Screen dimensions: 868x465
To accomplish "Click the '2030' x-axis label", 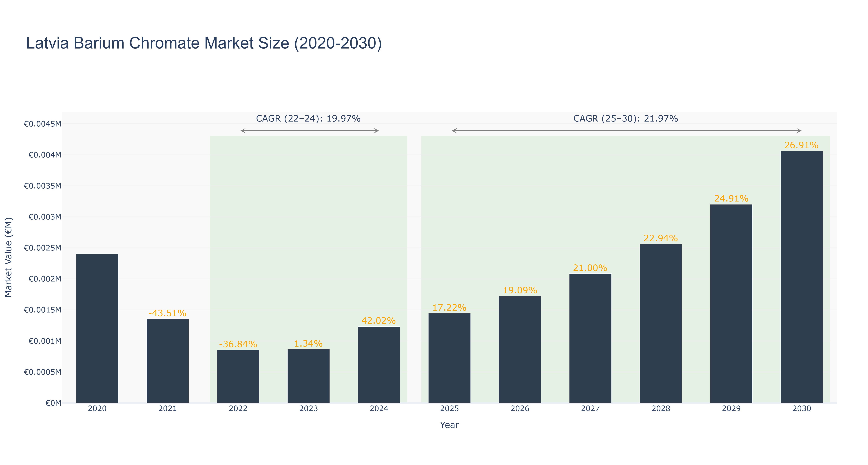I will [x=801, y=409].
